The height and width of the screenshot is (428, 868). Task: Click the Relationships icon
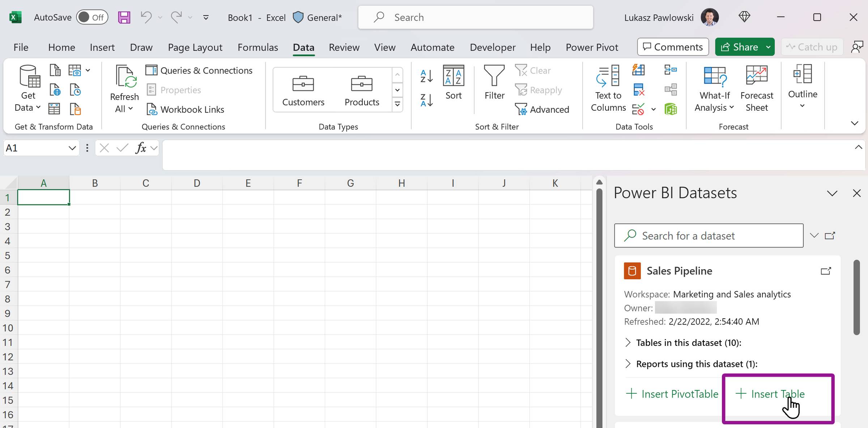coord(671,89)
